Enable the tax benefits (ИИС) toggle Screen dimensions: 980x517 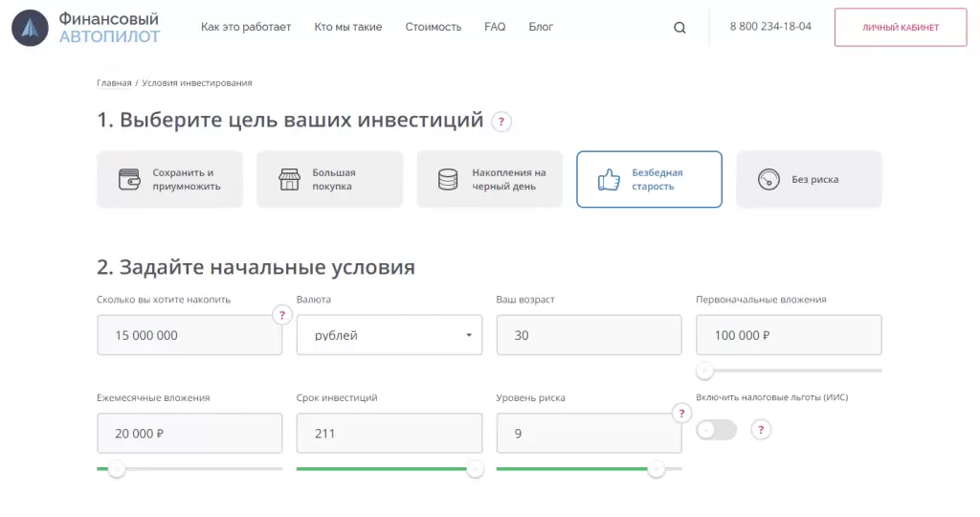(x=716, y=430)
